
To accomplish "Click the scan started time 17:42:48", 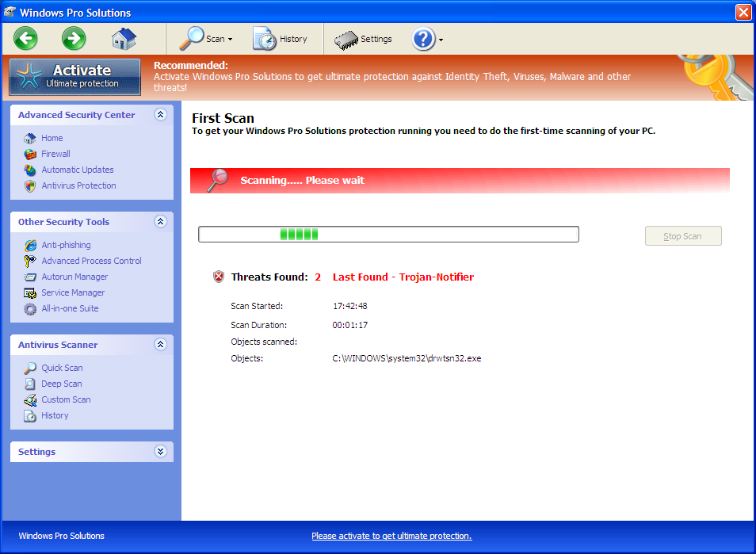I will [x=350, y=306].
